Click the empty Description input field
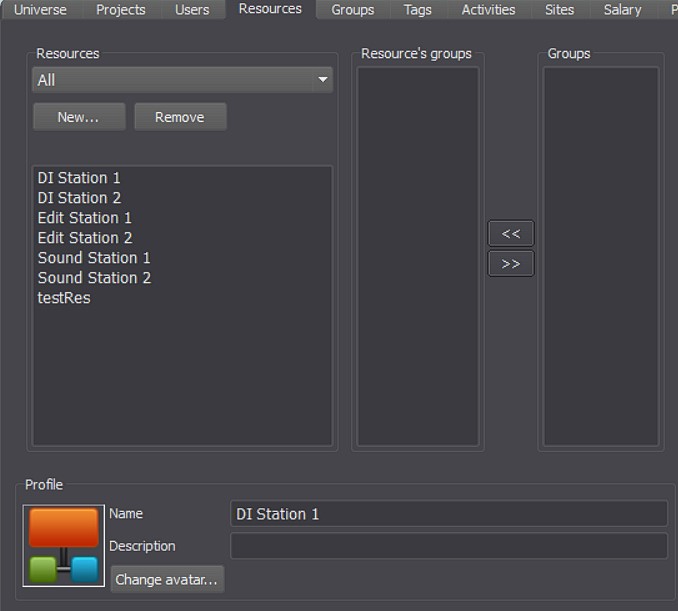 (x=449, y=546)
